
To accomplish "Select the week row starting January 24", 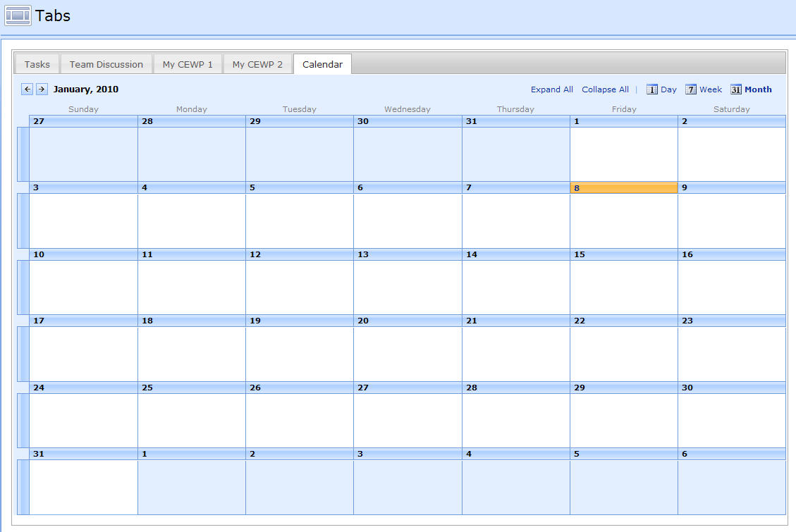I will pos(23,420).
